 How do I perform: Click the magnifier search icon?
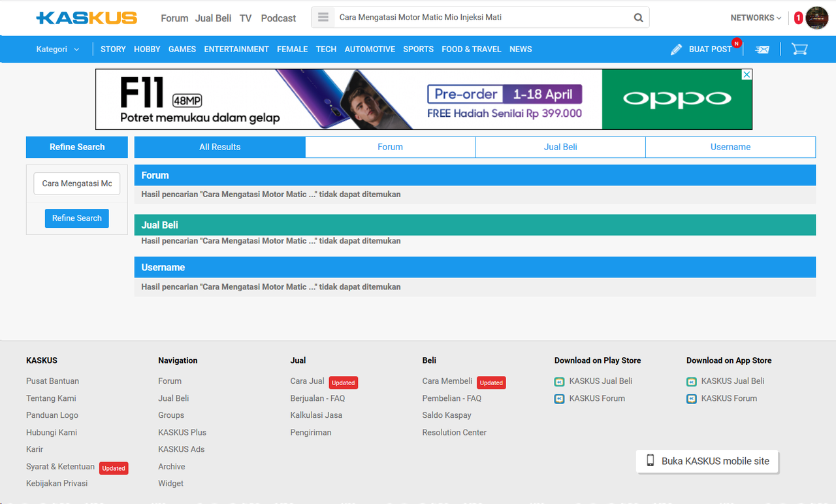639,18
